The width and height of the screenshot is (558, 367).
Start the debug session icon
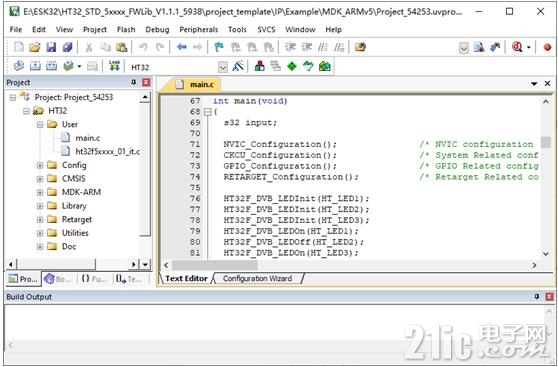pyautogui.click(x=517, y=47)
